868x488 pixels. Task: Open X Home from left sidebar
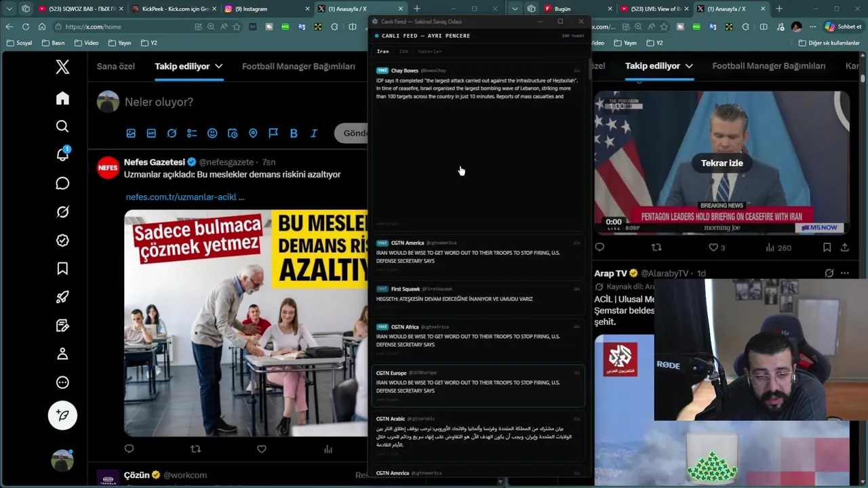point(62,98)
